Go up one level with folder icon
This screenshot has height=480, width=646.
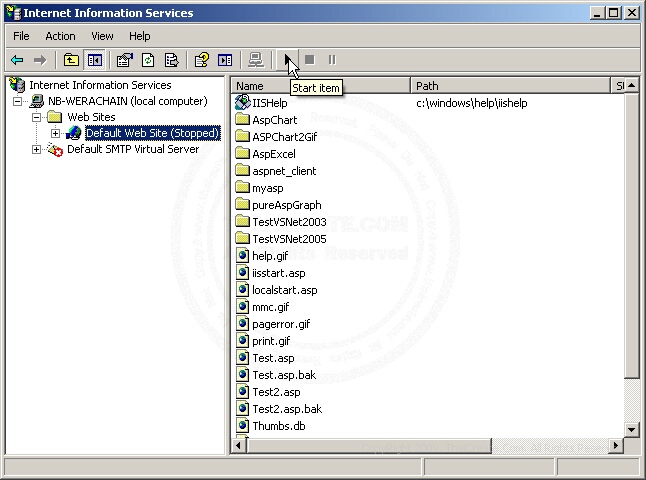point(71,60)
